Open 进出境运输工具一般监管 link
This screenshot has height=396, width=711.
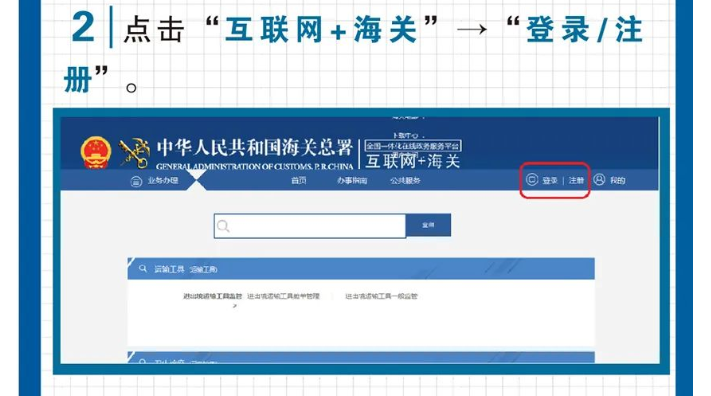click(x=381, y=296)
